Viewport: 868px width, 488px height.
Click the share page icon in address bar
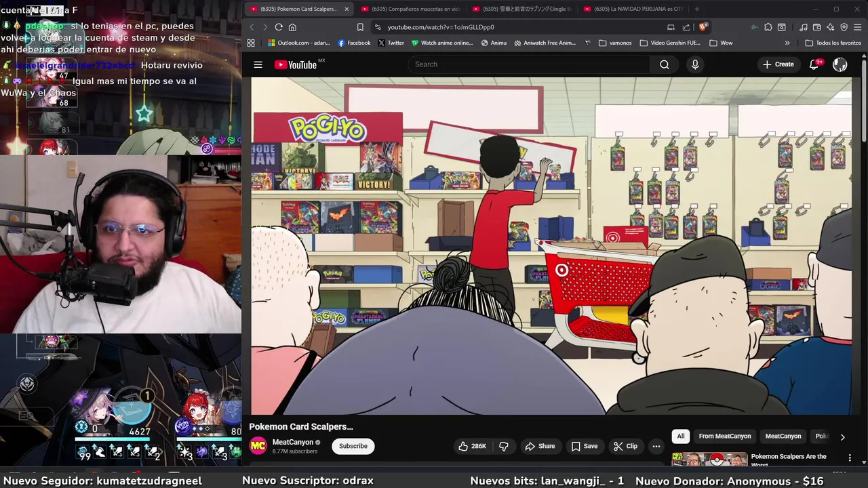pos(686,27)
